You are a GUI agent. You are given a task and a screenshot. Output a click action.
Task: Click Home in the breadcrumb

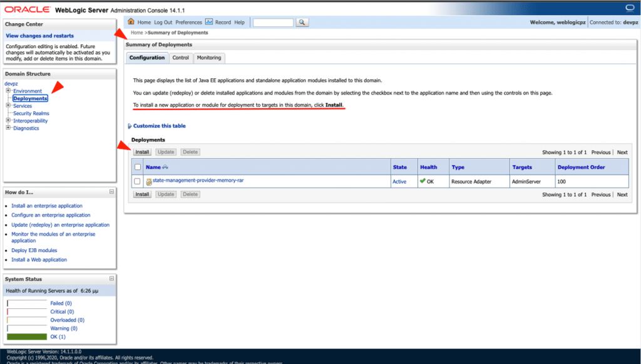pos(137,33)
